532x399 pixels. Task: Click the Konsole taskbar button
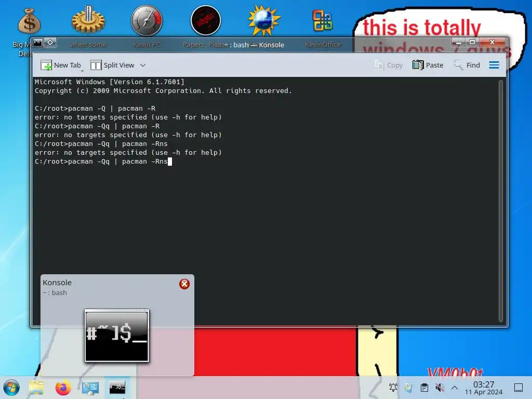[x=117, y=388]
